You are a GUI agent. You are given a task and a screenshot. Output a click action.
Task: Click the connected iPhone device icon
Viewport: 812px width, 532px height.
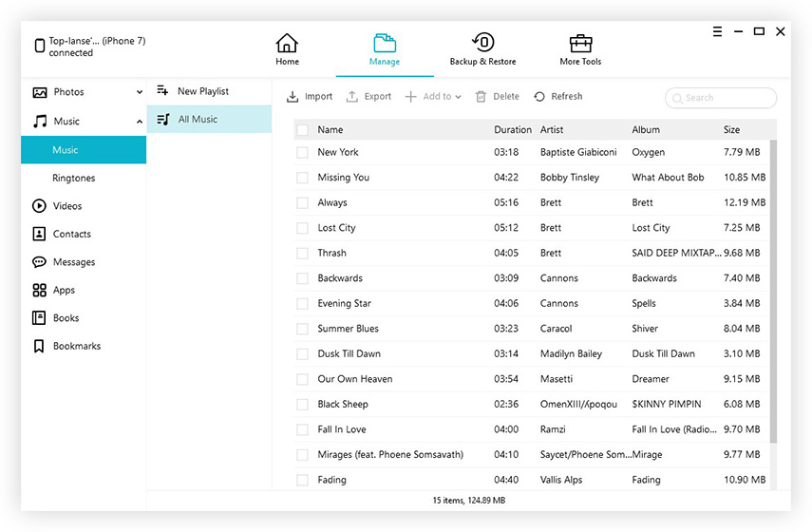pos(39,46)
